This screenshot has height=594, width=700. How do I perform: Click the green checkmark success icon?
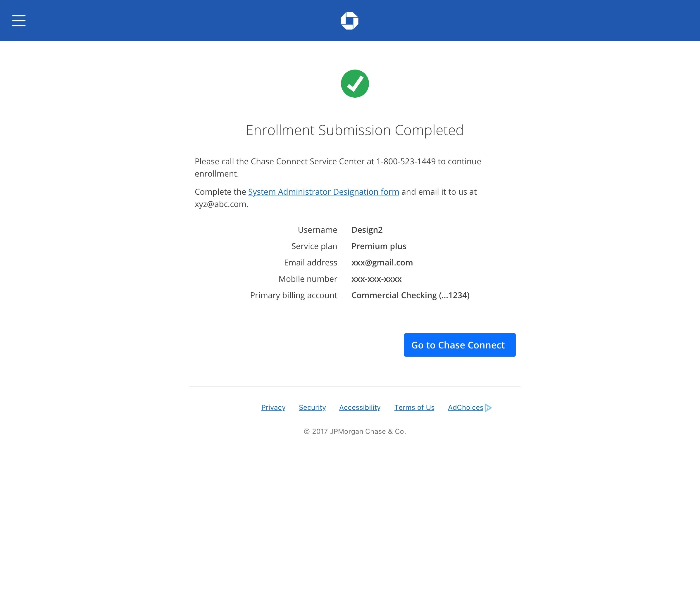(355, 84)
